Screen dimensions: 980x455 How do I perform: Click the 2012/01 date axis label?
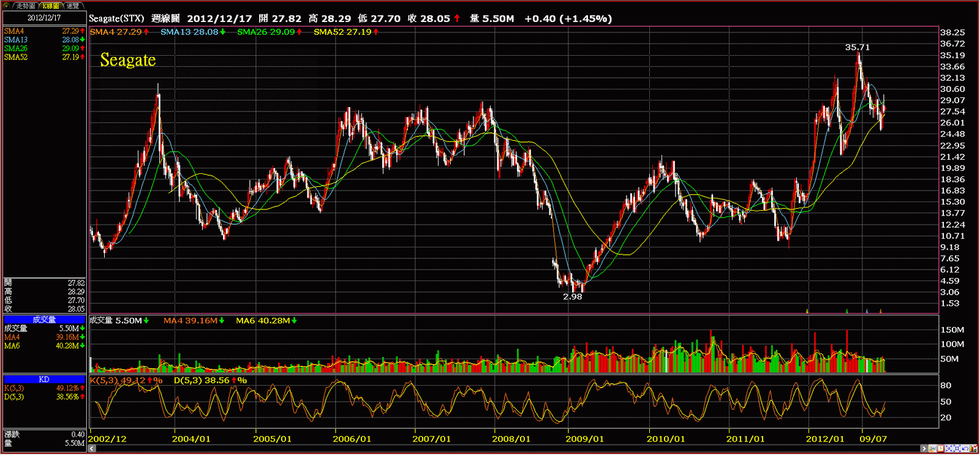tap(824, 439)
